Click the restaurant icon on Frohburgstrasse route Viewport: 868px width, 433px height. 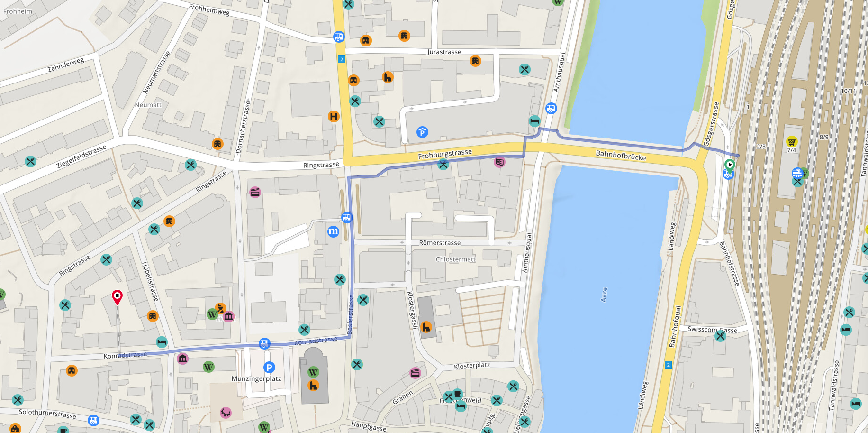[443, 165]
